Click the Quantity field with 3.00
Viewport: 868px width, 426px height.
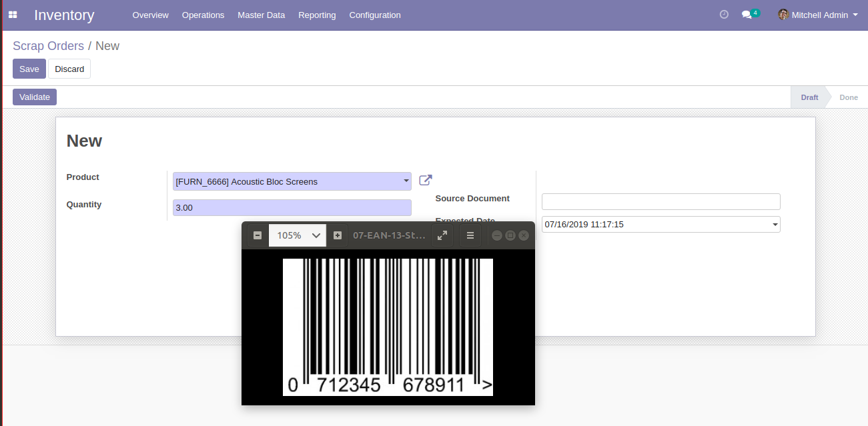[292, 207]
